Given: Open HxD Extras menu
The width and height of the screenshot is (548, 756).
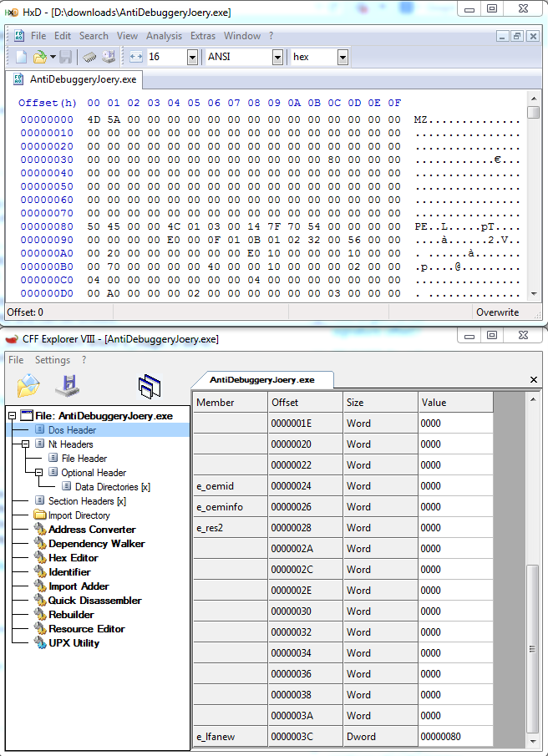Looking at the screenshot, I should coord(203,36).
